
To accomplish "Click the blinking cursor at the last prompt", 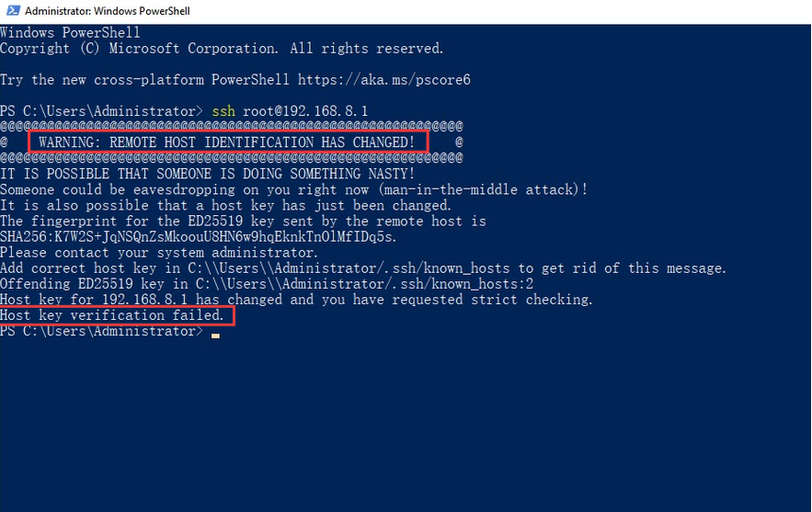I will [215, 336].
